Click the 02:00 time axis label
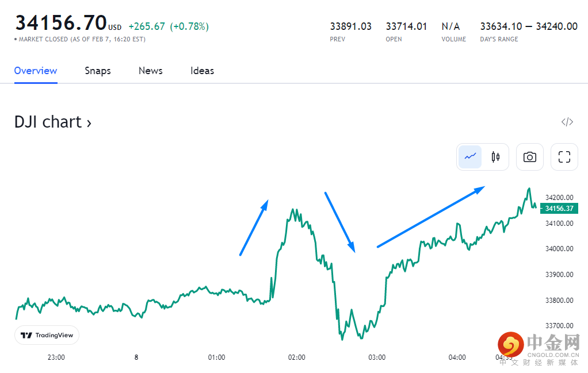Viewport: 588px width, 373px height. click(x=296, y=357)
